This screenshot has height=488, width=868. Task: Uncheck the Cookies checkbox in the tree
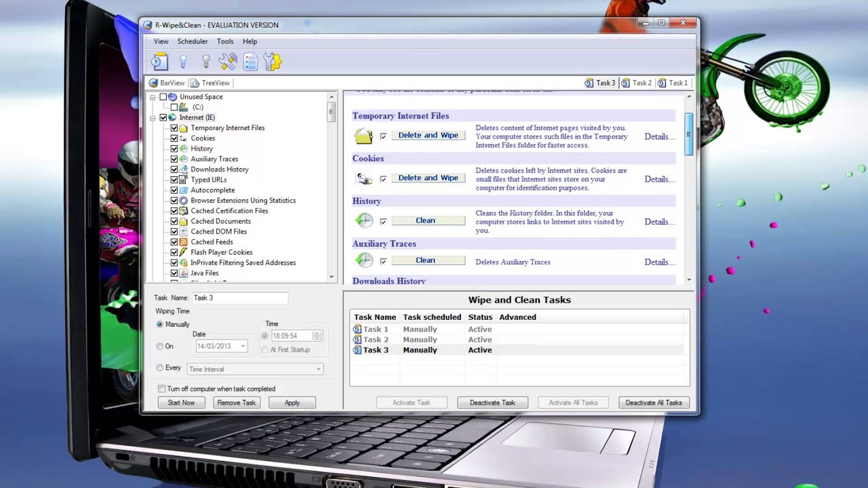[174, 138]
